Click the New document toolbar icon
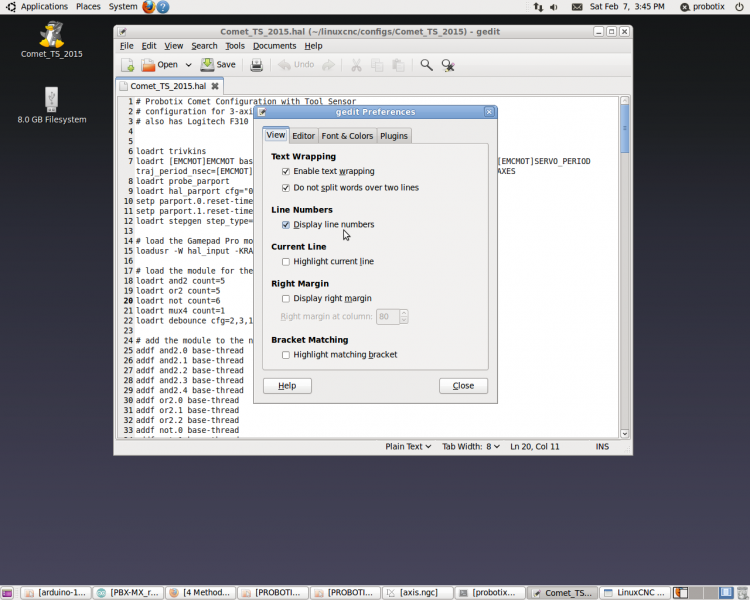The height and width of the screenshot is (600, 750). (x=128, y=65)
